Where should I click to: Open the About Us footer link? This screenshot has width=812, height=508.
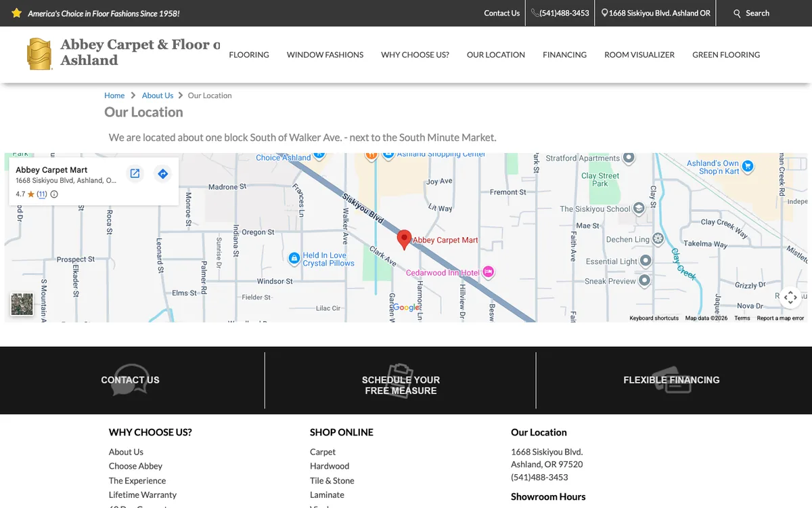click(x=126, y=452)
